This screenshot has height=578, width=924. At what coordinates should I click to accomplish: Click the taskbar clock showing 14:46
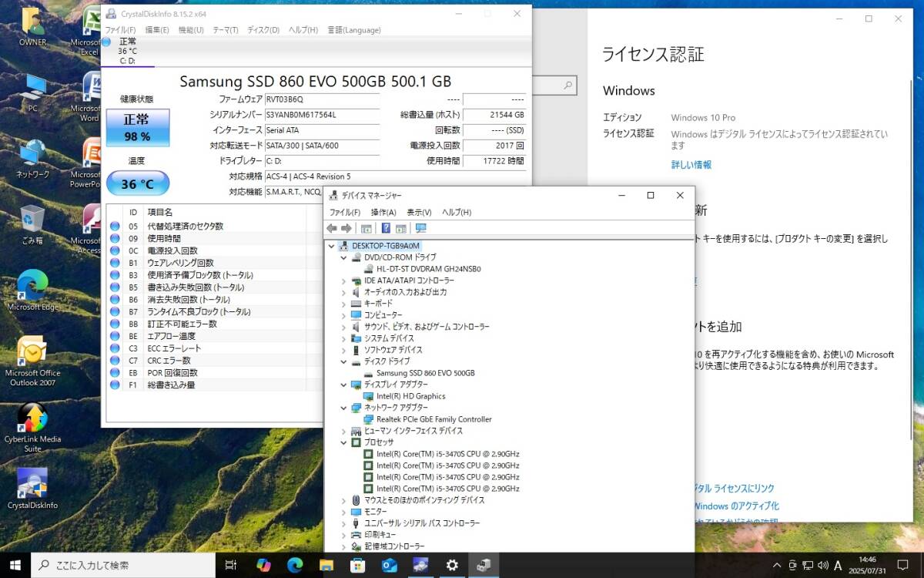(x=867, y=565)
